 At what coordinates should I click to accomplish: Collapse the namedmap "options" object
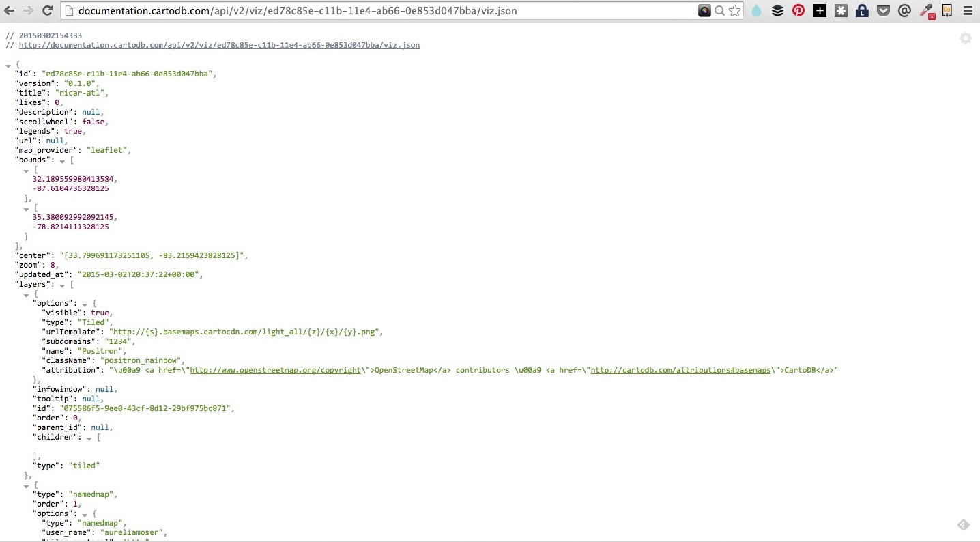[85, 514]
